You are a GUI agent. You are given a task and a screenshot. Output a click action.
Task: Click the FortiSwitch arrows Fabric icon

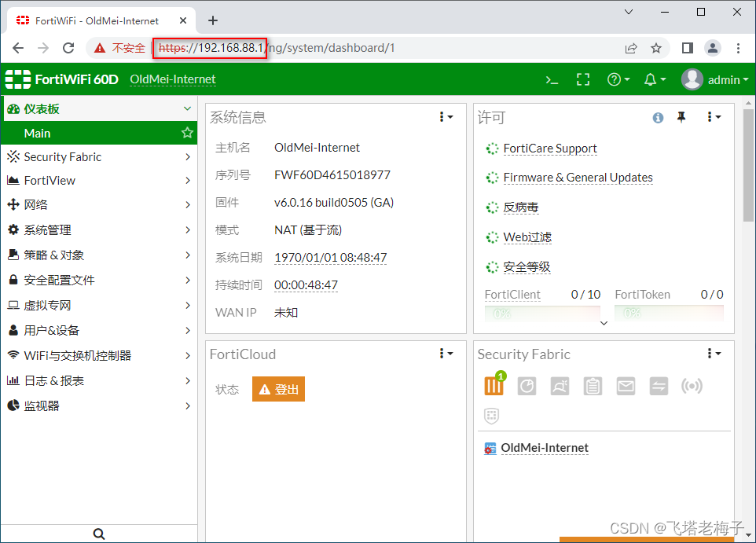pyautogui.click(x=659, y=387)
